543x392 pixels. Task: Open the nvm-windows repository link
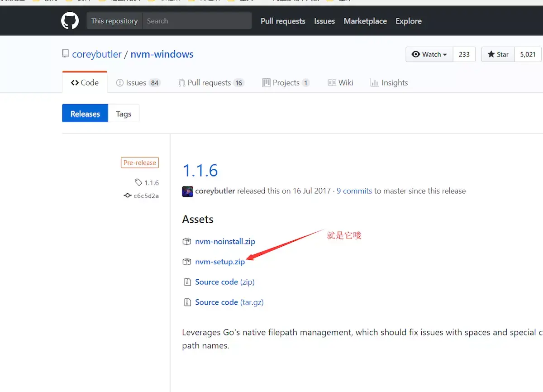[x=162, y=54]
